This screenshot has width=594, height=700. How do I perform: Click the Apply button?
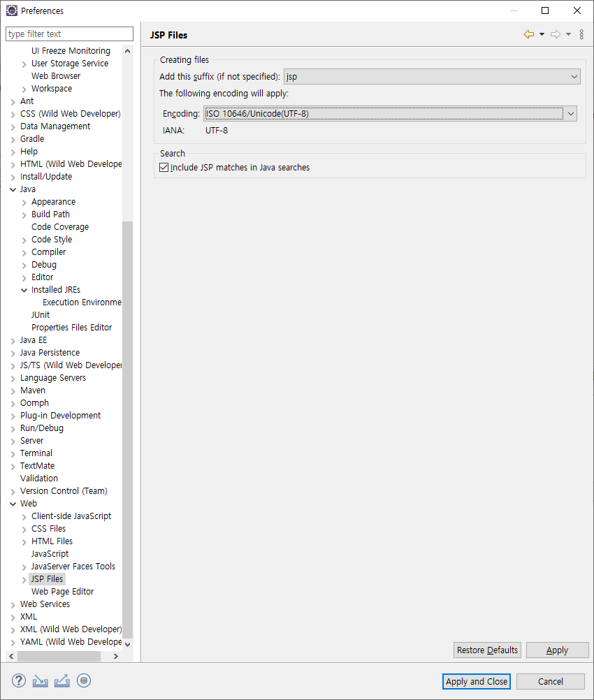coord(558,650)
